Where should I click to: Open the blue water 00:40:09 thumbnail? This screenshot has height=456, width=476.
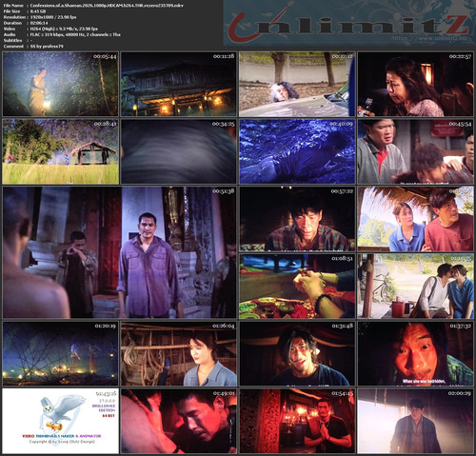coord(297,151)
